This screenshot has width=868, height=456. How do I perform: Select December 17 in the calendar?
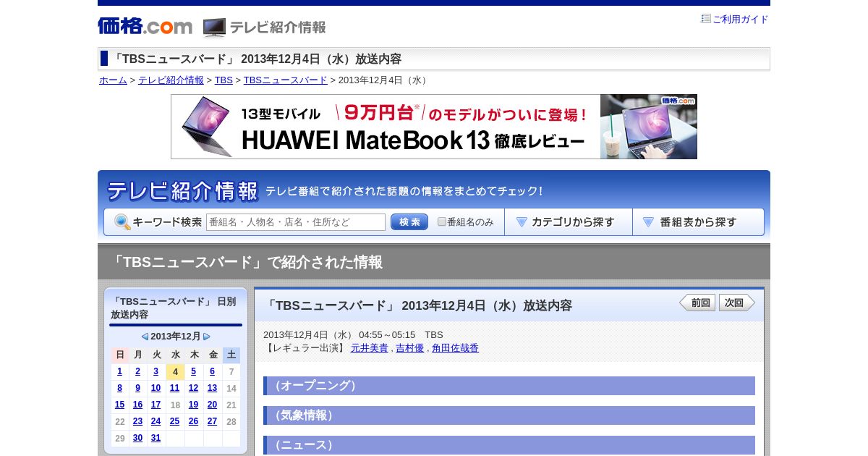coord(156,405)
